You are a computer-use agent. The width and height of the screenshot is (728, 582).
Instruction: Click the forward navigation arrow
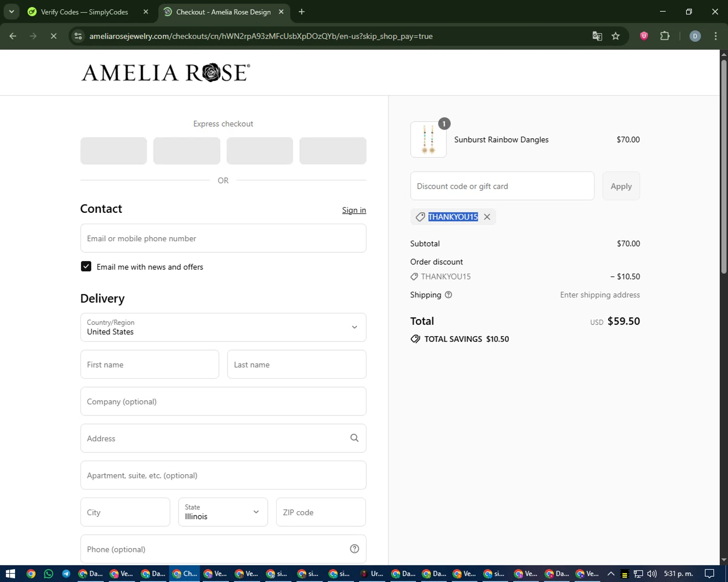[x=33, y=36]
